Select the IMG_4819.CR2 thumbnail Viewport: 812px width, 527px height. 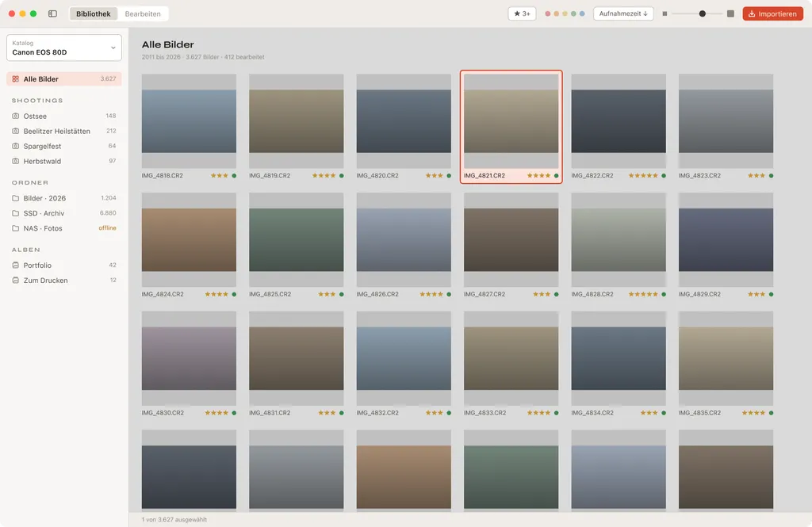297,121
